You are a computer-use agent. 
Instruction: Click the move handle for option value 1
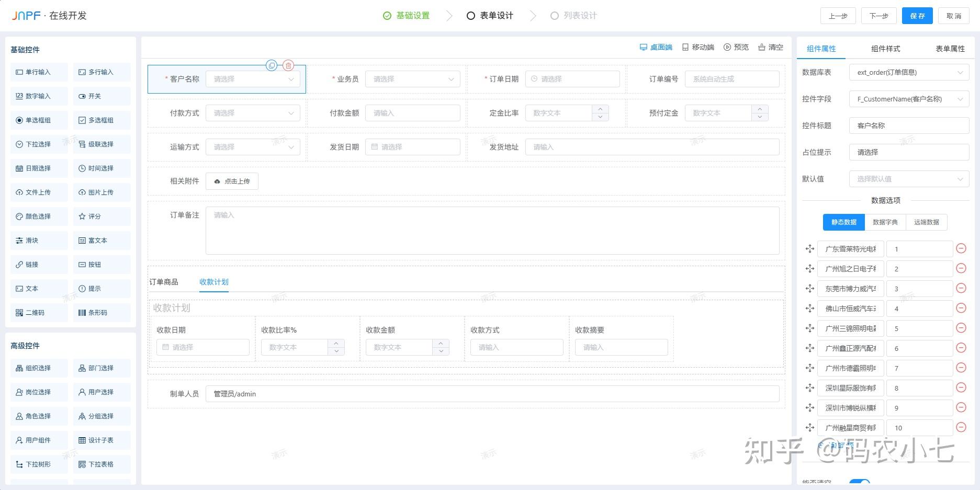pyautogui.click(x=810, y=249)
